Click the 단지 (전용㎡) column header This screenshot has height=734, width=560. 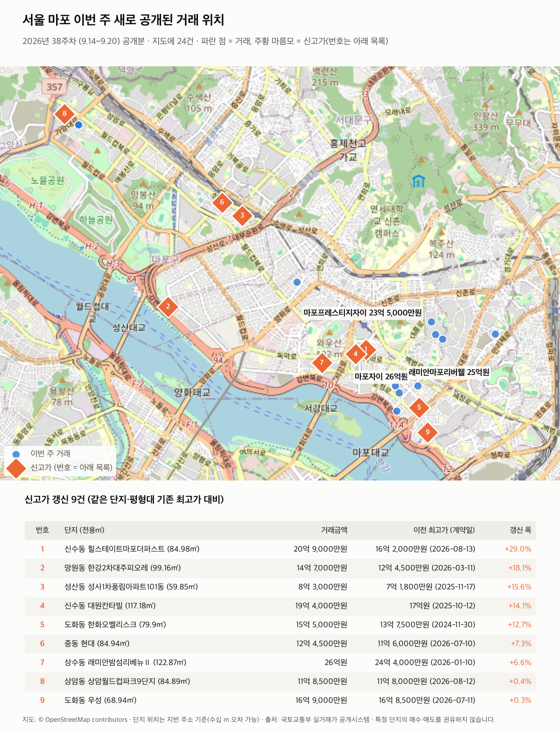84,530
